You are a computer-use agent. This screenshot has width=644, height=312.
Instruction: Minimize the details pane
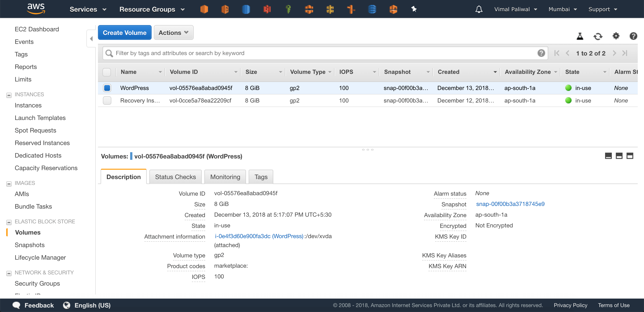[608, 156]
